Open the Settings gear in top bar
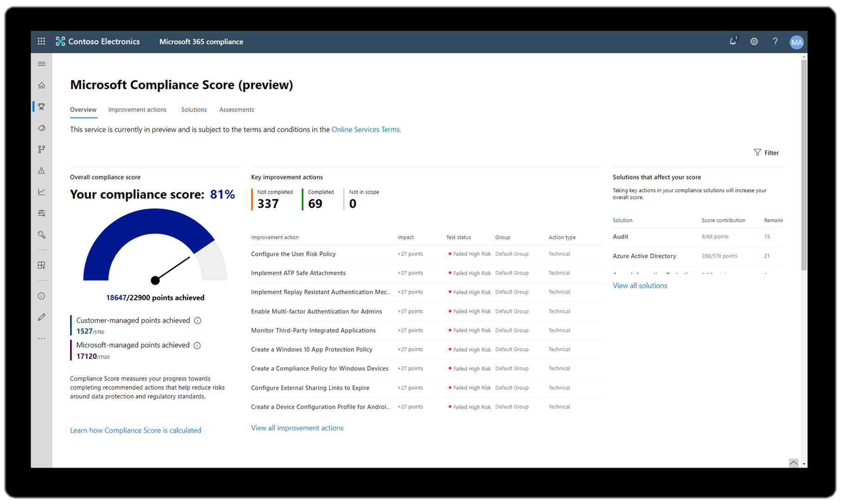This screenshot has height=504, width=843. tap(754, 41)
